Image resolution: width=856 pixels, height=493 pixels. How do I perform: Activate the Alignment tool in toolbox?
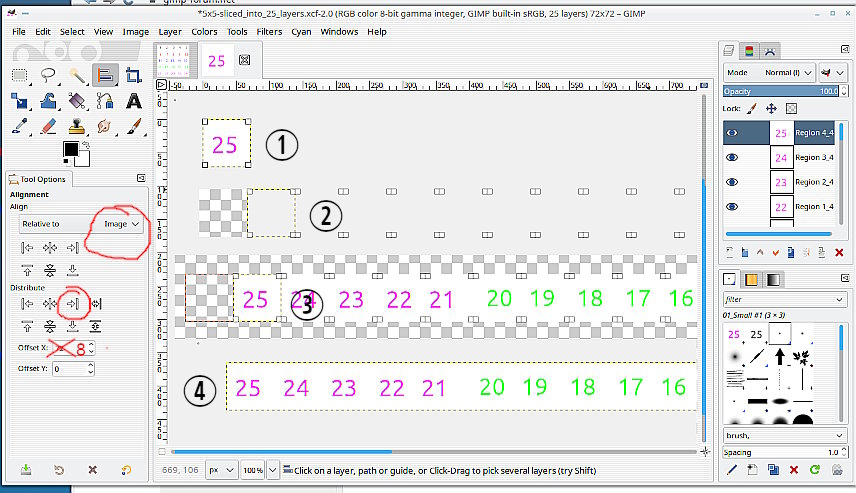tap(105, 75)
